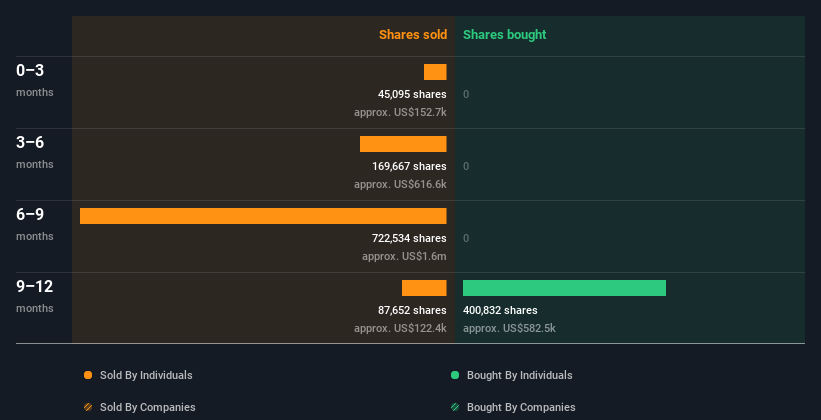Select the 0–3 months sold bar
The width and height of the screenshot is (821, 420).
435,72
